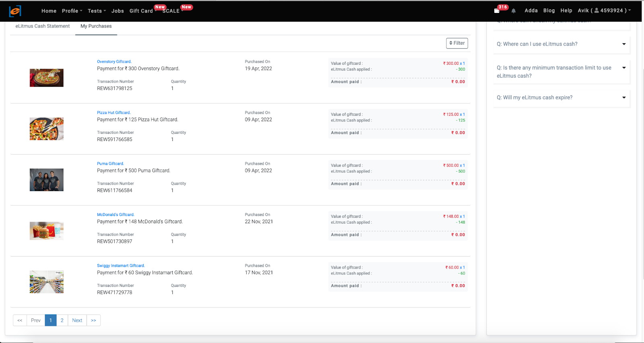Select transaction number REW611766584
The height and width of the screenshot is (343, 644).
pos(115,190)
